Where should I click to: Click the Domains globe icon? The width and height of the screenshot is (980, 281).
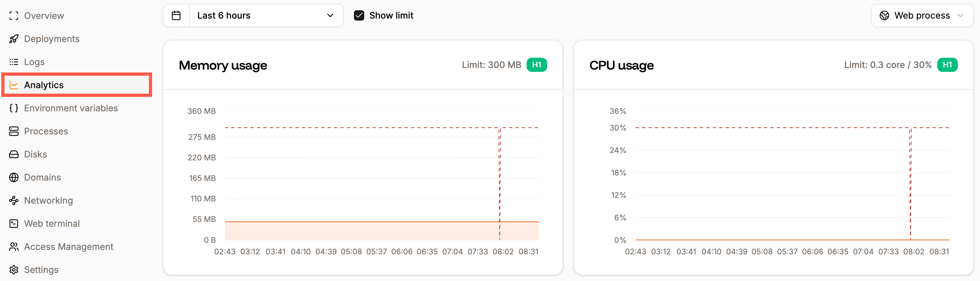tap(14, 177)
